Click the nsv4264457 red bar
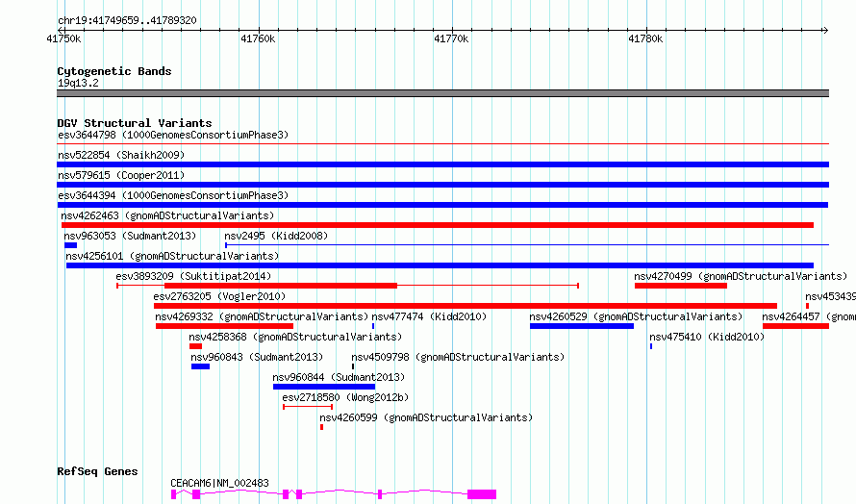Viewport: 856px width, 504px height. click(796, 326)
